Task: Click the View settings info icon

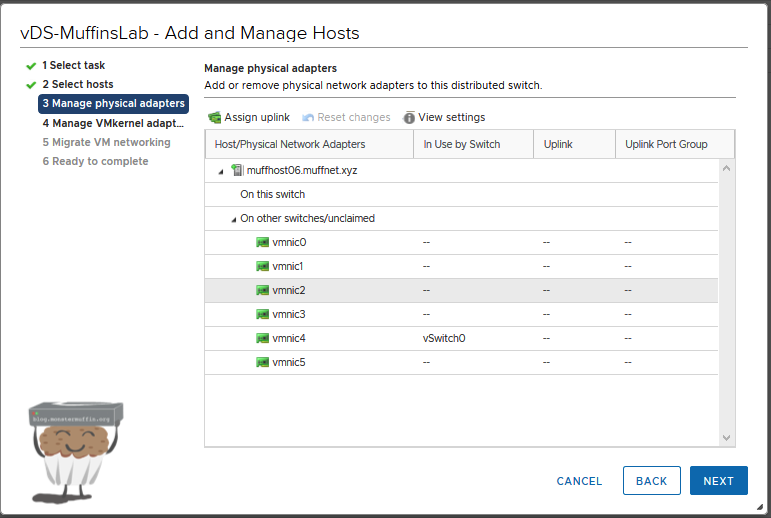Action: [x=409, y=118]
